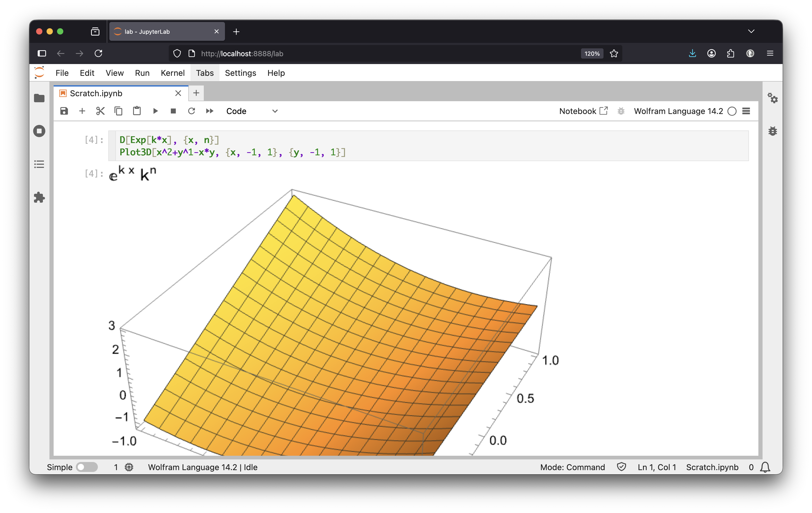This screenshot has height=513, width=812.
Task: Open the Code cell type dropdown
Action: pos(252,111)
